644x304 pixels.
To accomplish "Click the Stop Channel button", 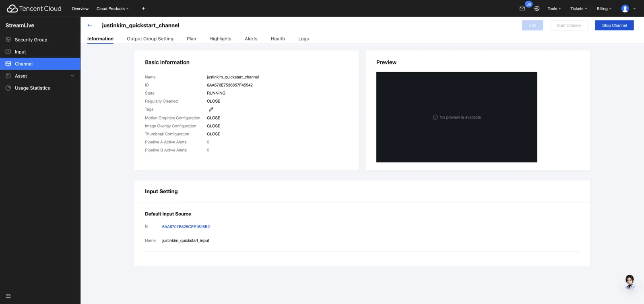I will pyautogui.click(x=614, y=25).
